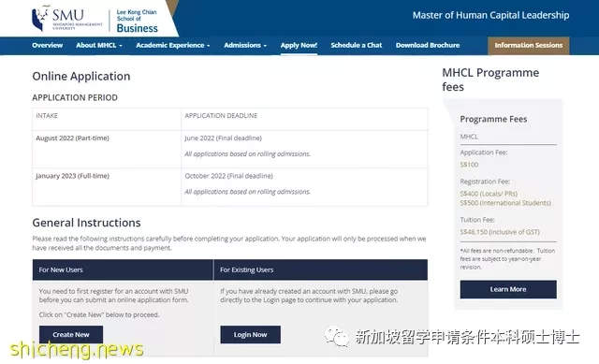Select the Tuition Fee: label
Viewport: 599px width, 364px height.
477,220
